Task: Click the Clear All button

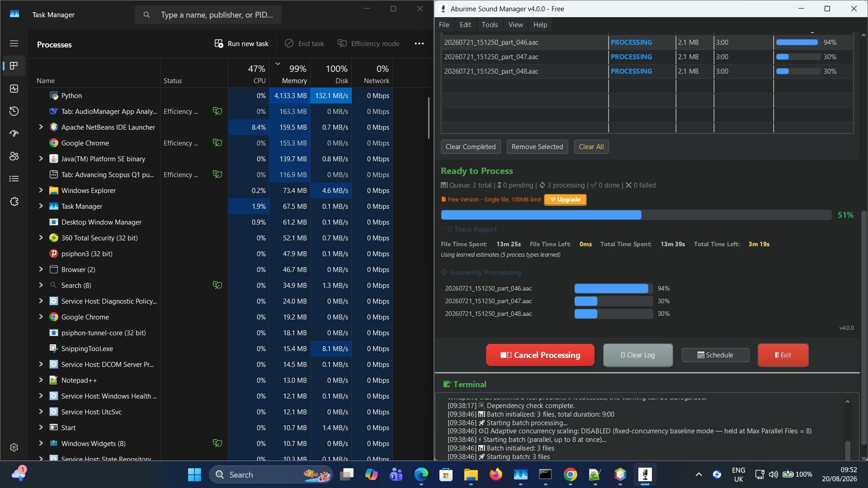Action: click(591, 147)
